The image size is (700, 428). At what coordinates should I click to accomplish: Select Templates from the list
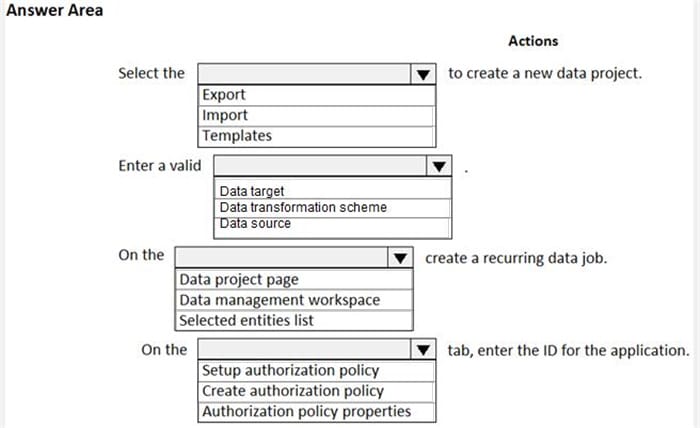point(237,135)
